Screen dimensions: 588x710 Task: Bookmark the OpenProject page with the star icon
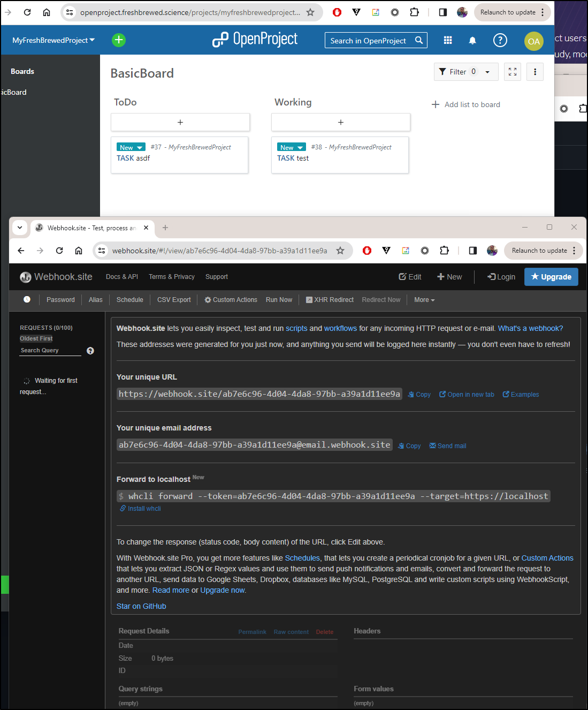[x=310, y=12]
